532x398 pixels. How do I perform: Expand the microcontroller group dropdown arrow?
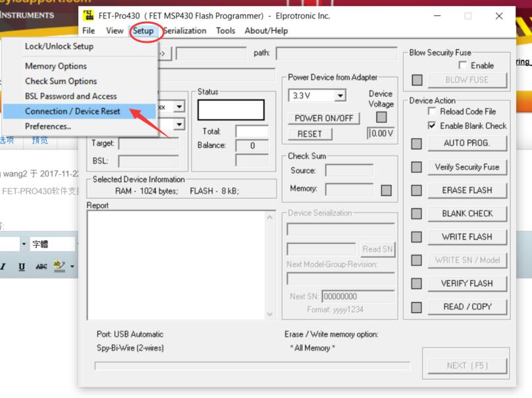[179, 106]
